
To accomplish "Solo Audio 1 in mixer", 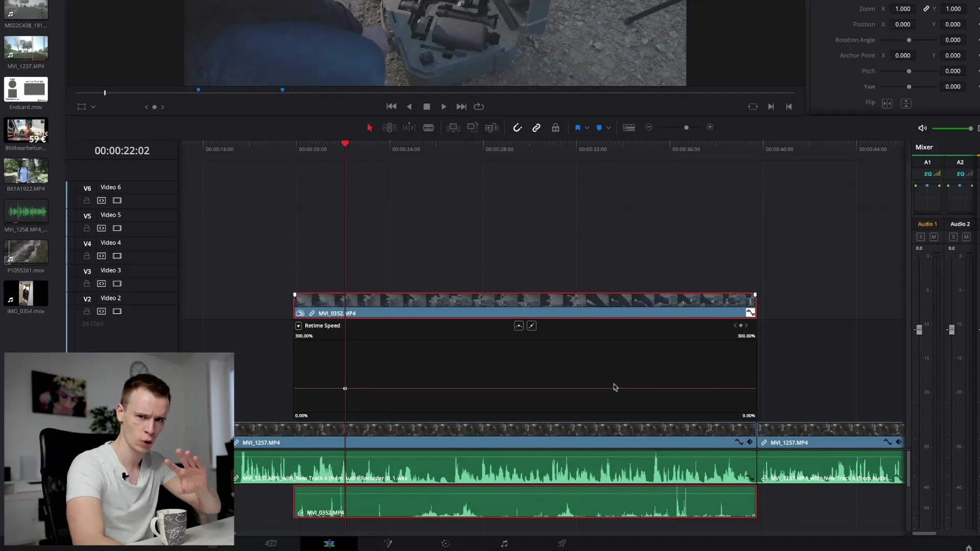I will click(x=920, y=237).
